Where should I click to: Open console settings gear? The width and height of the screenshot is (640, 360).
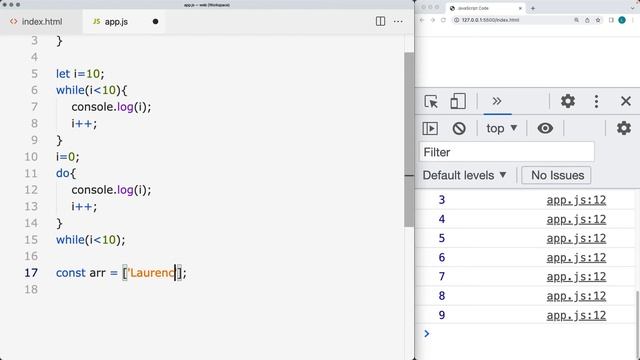623,128
